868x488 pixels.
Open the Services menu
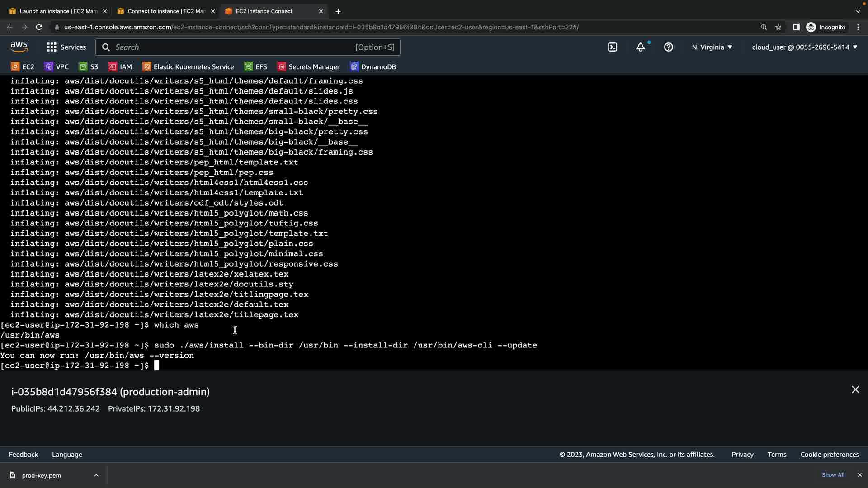66,47
